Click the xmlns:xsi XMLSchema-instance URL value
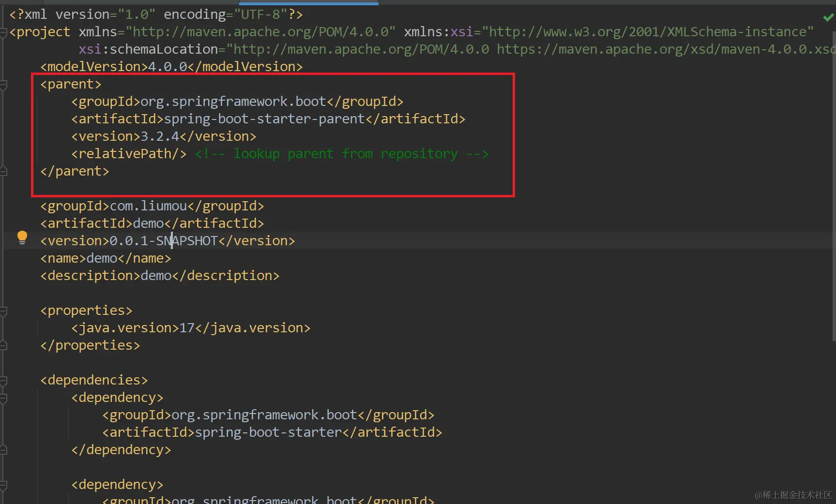This screenshot has height=504, width=836. click(648, 32)
